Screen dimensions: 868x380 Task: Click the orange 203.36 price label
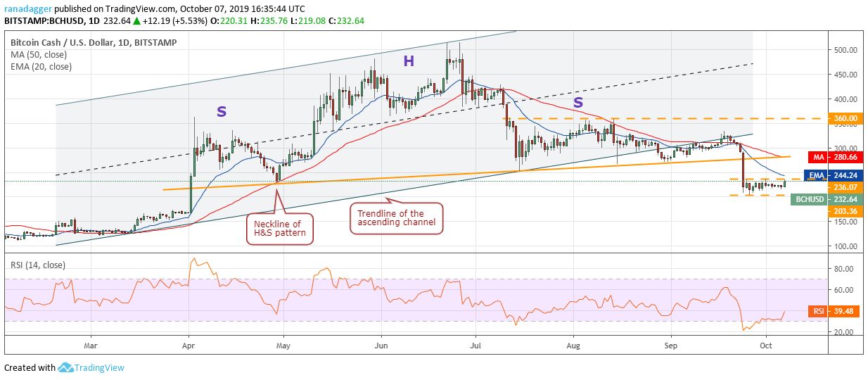click(x=843, y=211)
